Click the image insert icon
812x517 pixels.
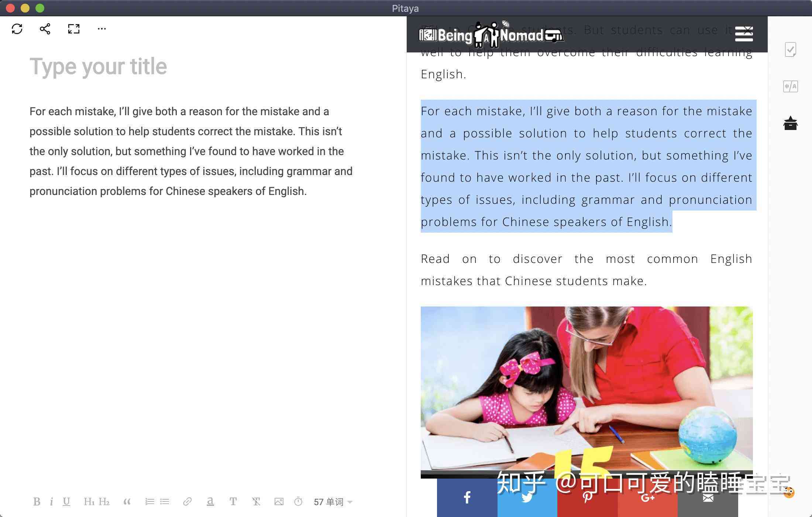pyautogui.click(x=279, y=501)
